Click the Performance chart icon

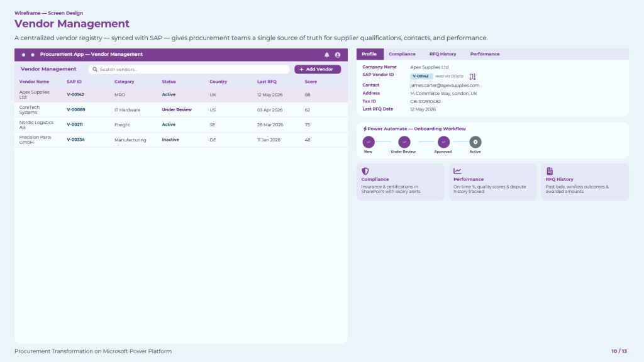pos(457,171)
